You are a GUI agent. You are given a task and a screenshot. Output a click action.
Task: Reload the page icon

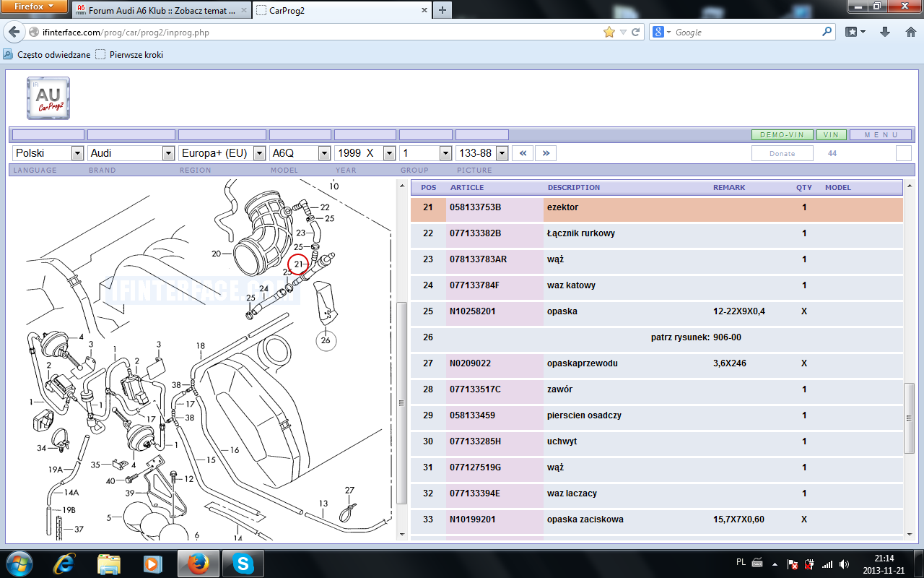point(636,33)
